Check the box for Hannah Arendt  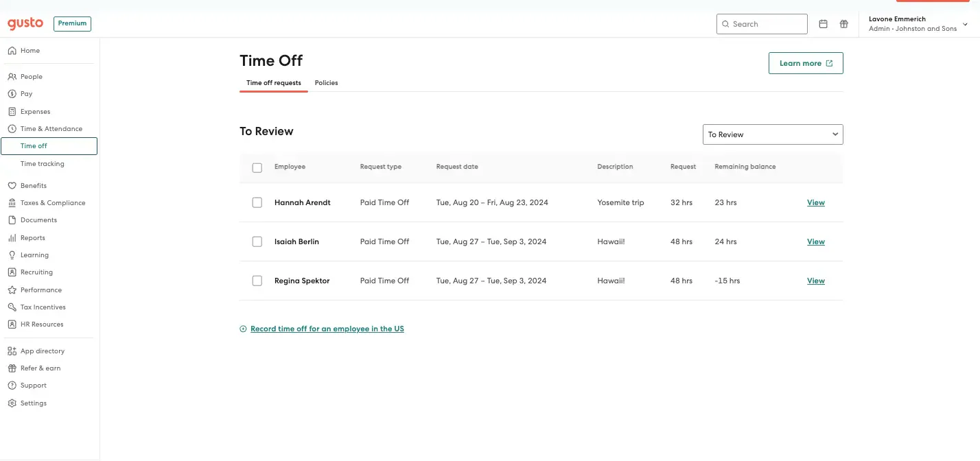point(257,202)
